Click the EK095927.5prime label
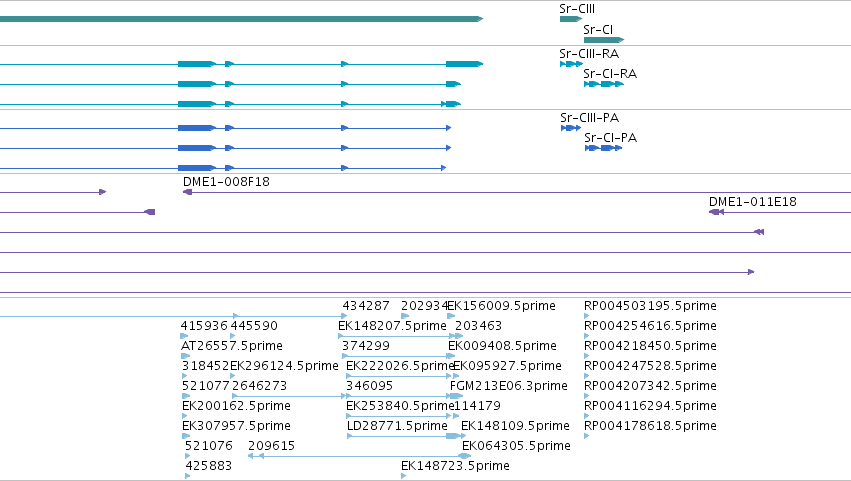 507,366
